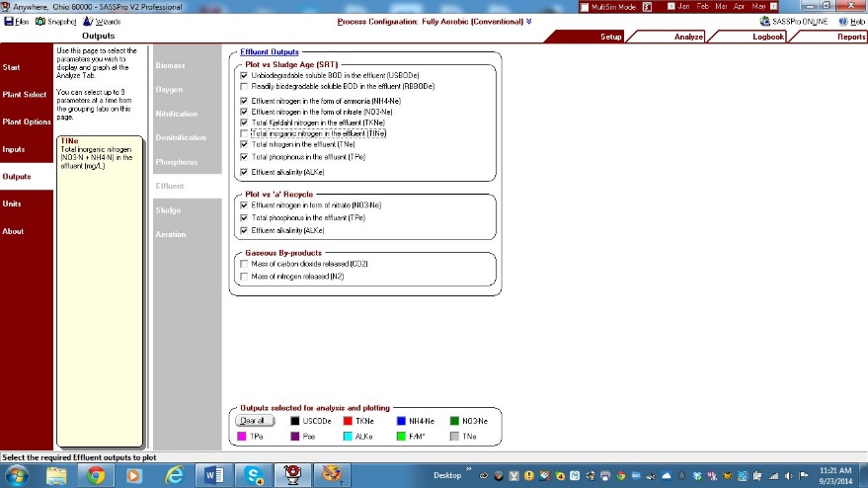Open SASSPro ONLINE
The height and width of the screenshot is (488, 868).
(x=765, y=21)
